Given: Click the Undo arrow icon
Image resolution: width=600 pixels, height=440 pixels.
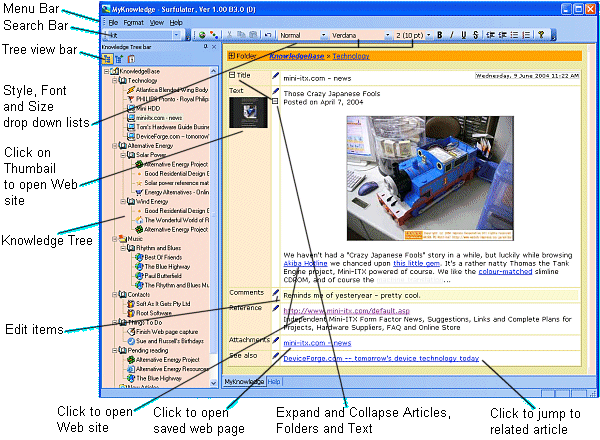Looking at the screenshot, I should click(268, 35).
